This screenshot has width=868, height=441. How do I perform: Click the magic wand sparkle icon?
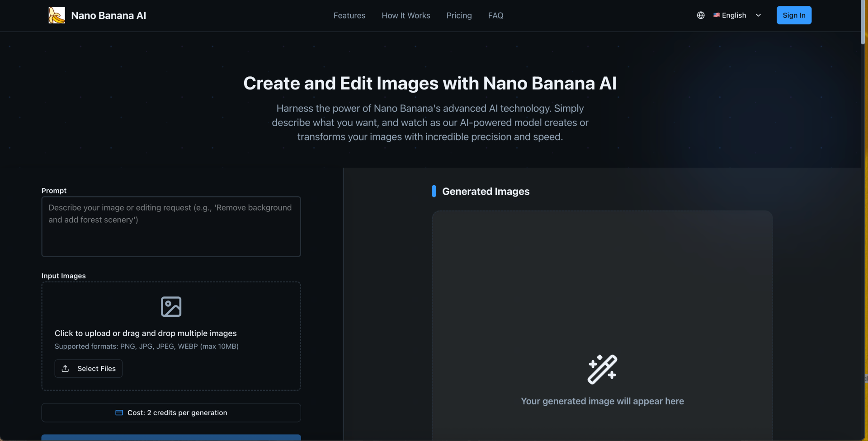(602, 369)
